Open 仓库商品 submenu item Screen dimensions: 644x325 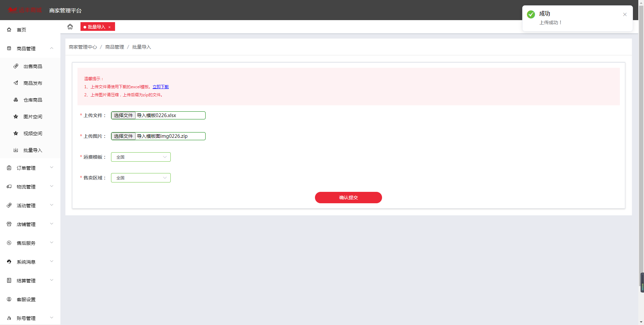pos(30,100)
